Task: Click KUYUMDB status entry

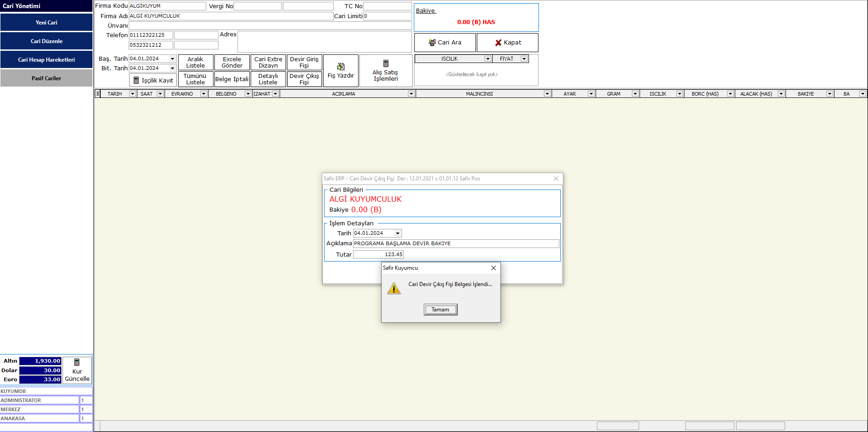Action: tap(46, 391)
